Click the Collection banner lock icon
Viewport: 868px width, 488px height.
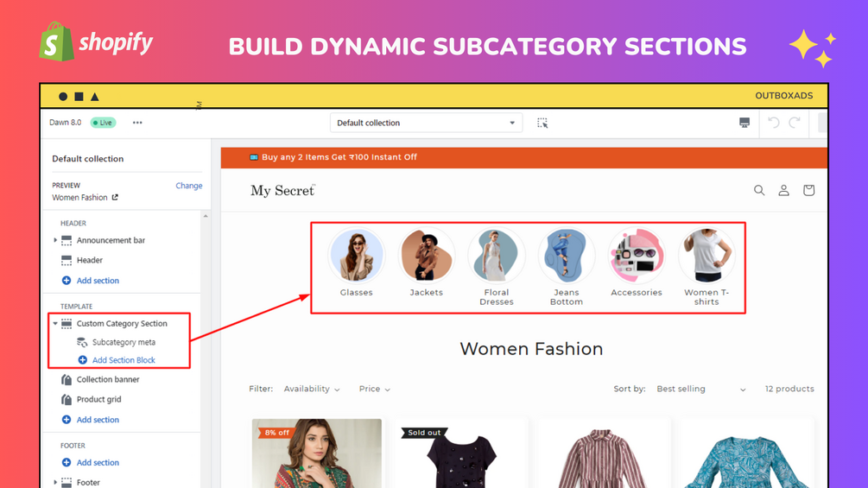(67, 379)
